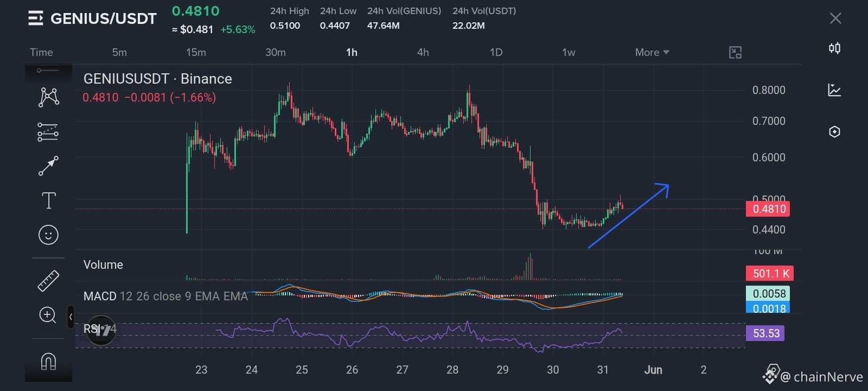This screenshot has width=868, height=391.
Task: Click the 0.4400 price axis label
Action: [x=769, y=230]
